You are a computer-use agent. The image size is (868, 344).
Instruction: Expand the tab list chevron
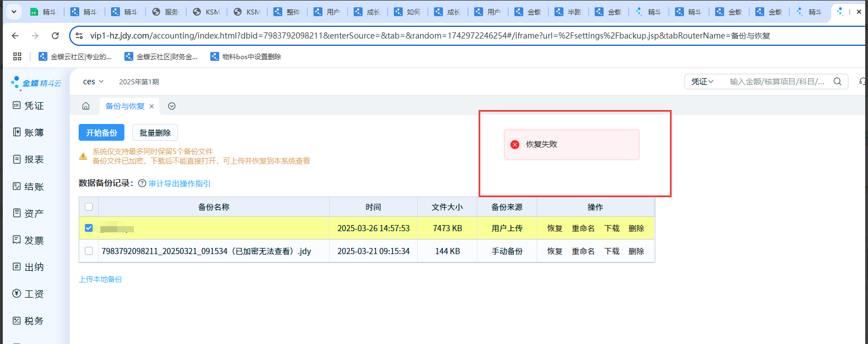[x=172, y=106]
